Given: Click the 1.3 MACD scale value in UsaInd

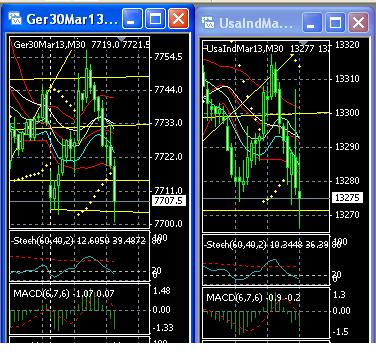Looking at the screenshot, I should tap(339, 295).
